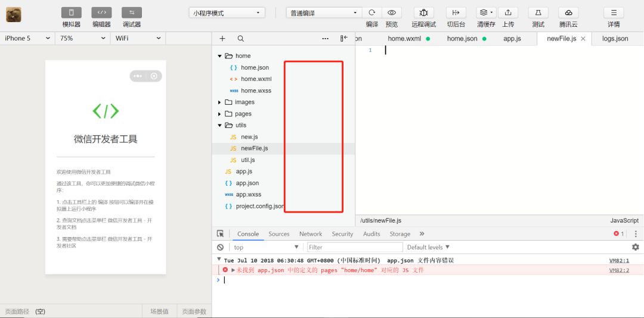Open the 普通编译 compile mode dropdown
This screenshot has width=644, height=318.
tap(324, 13)
